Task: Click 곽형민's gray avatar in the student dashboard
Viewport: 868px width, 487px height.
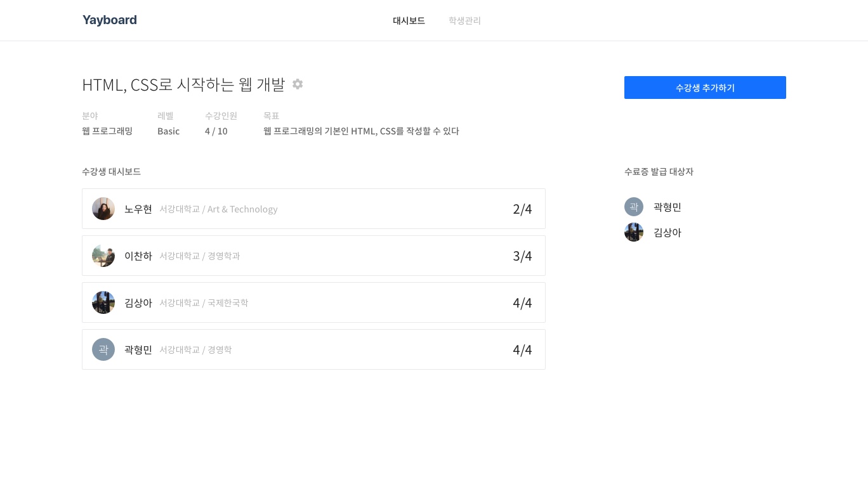Action: tap(103, 349)
